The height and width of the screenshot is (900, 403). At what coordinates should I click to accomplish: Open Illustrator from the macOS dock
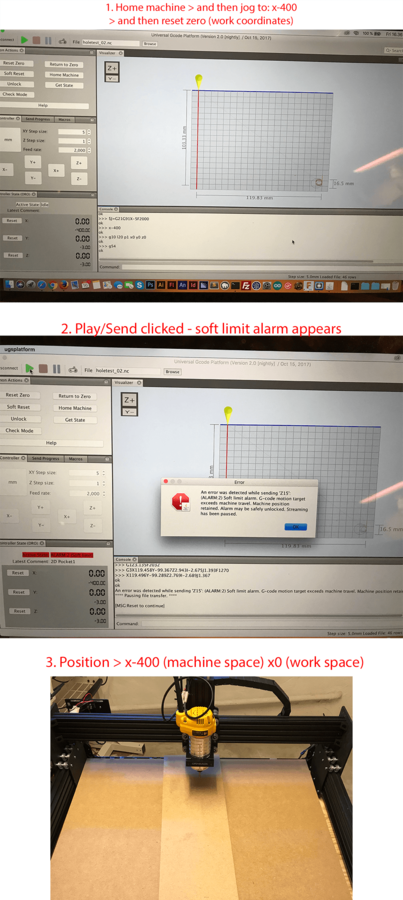161,285
